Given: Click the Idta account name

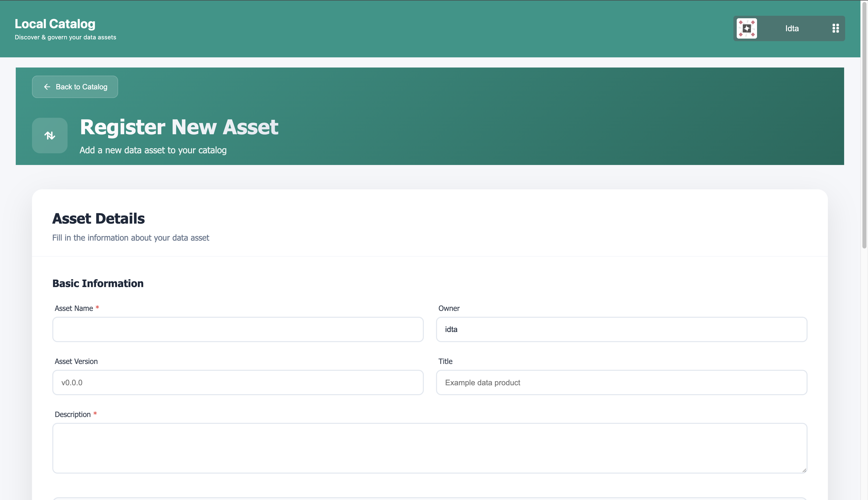Looking at the screenshot, I should [792, 28].
